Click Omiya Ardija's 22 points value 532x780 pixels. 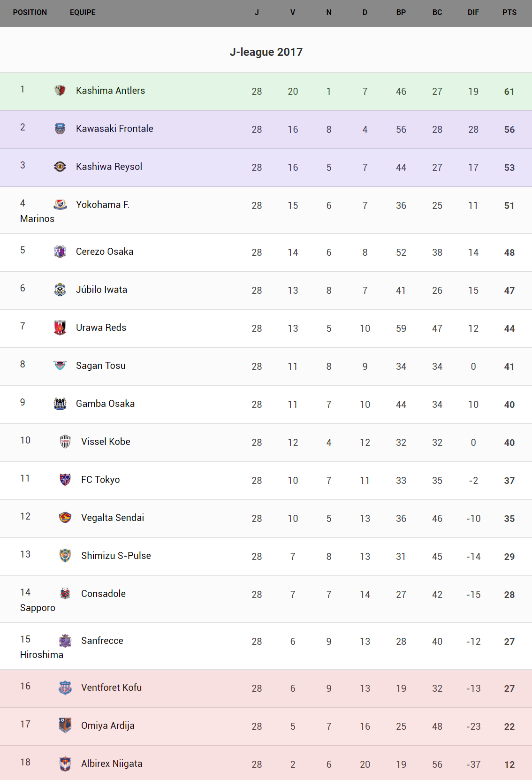tap(509, 726)
